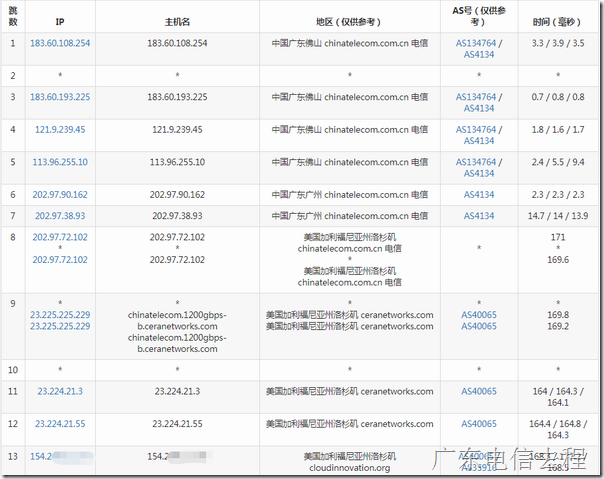Click the 121.9.239.45 IP link

tap(60, 129)
